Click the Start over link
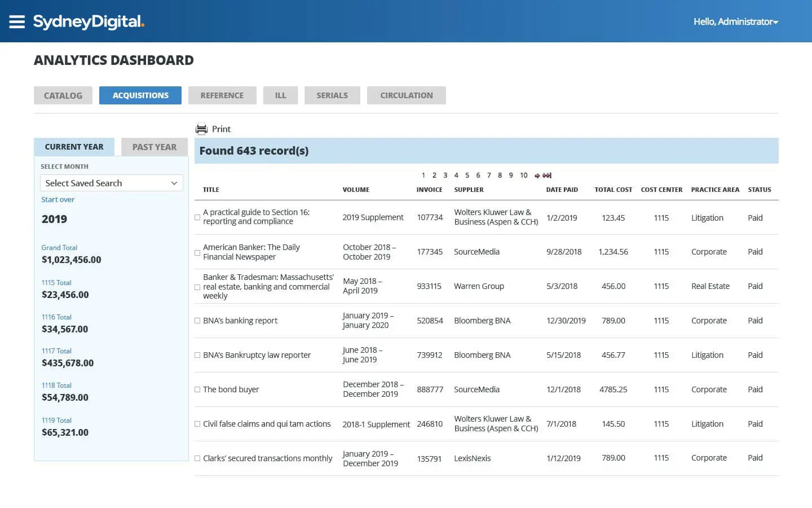The height and width of the screenshot is (508, 812). tap(58, 199)
